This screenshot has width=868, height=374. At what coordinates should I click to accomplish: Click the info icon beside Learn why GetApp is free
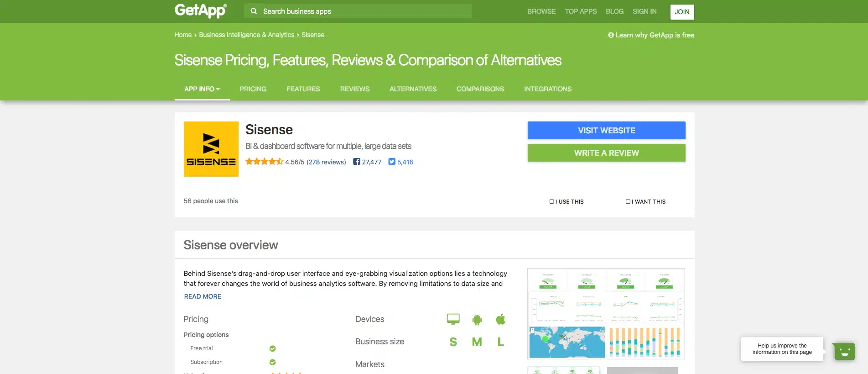pos(611,34)
